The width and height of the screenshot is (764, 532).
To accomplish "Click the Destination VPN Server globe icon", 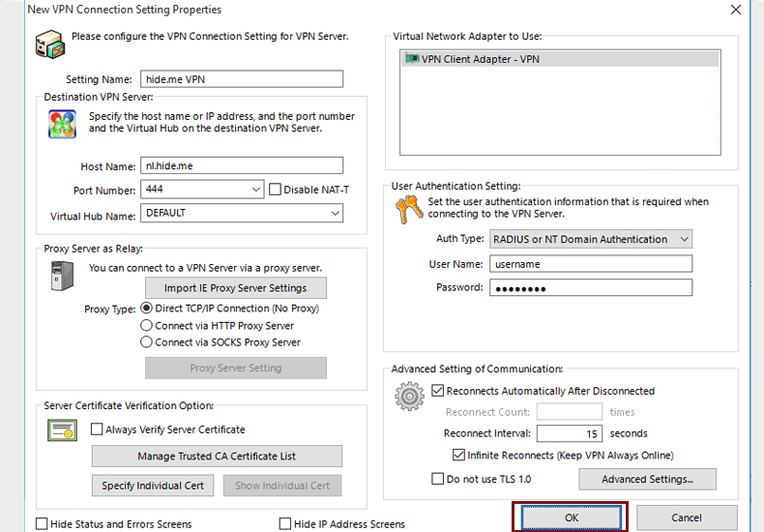I will [x=62, y=125].
